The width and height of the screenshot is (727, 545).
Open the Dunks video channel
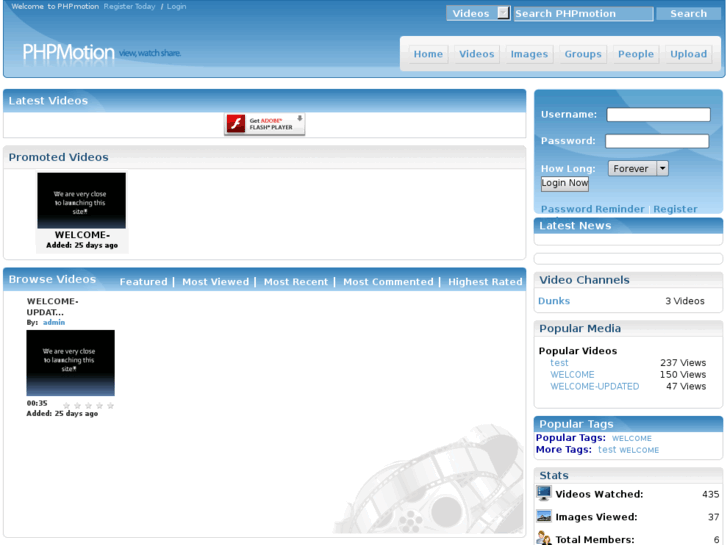click(554, 301)
